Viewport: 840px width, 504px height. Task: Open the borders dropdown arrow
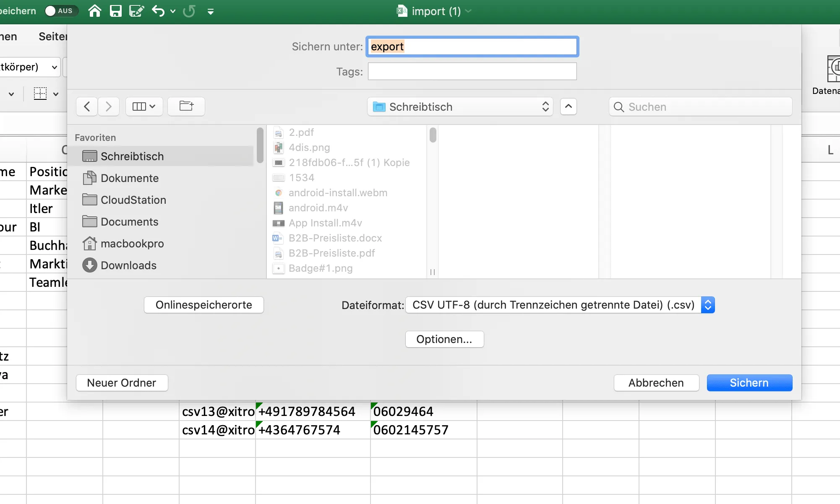[x=56, y=94]
